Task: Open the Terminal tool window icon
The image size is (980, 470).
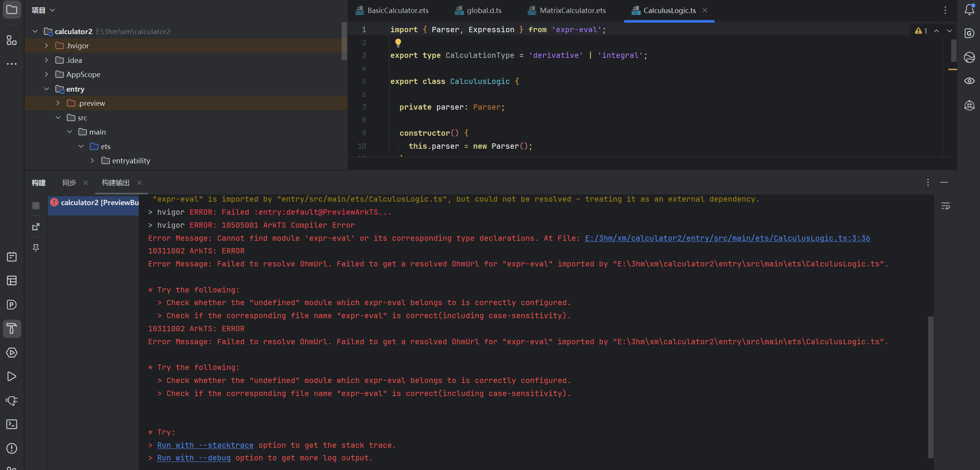Action: click(12, 424)
